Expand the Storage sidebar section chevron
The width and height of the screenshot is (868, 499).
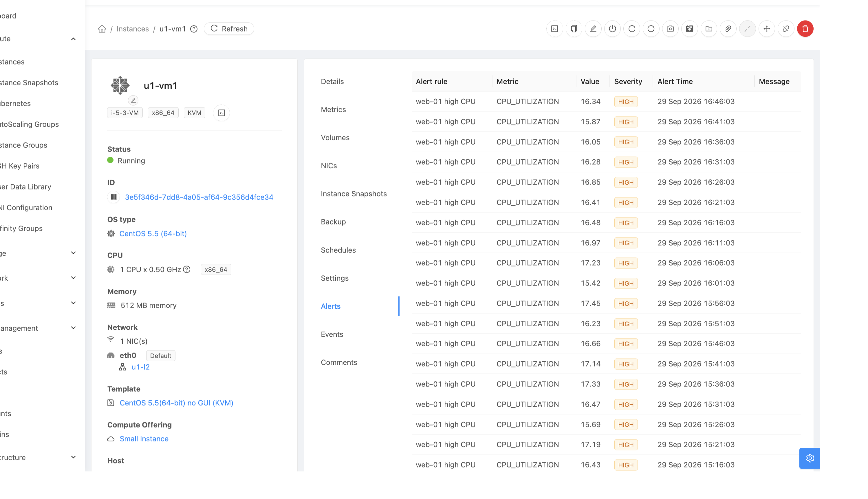pos(73,253)
